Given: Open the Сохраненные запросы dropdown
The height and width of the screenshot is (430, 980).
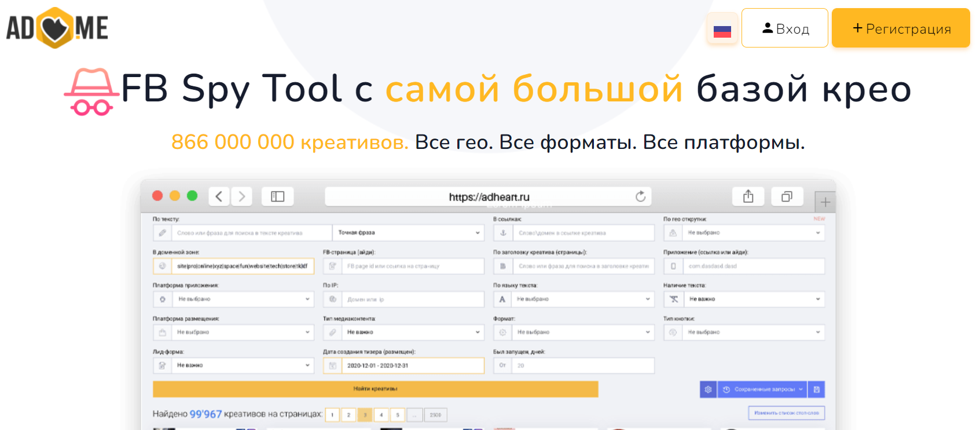Looking at the screenshot, I should tap(762, 389).
